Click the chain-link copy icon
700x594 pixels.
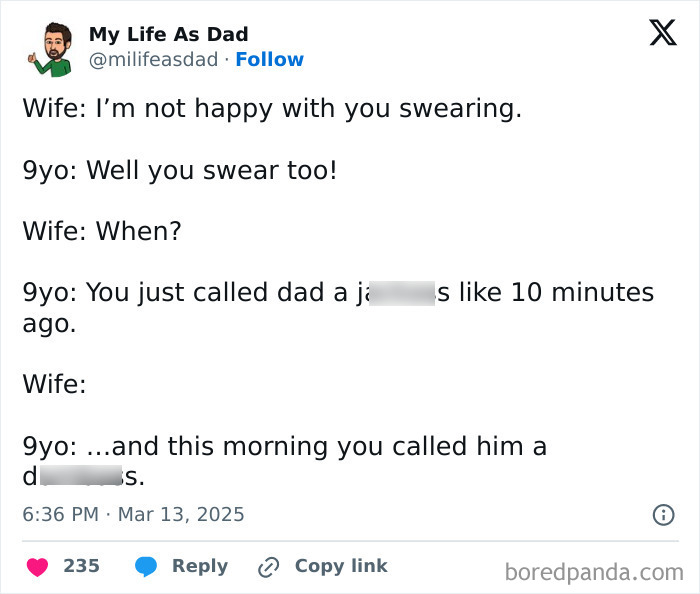pyautogui.click(x=267, y=566)
